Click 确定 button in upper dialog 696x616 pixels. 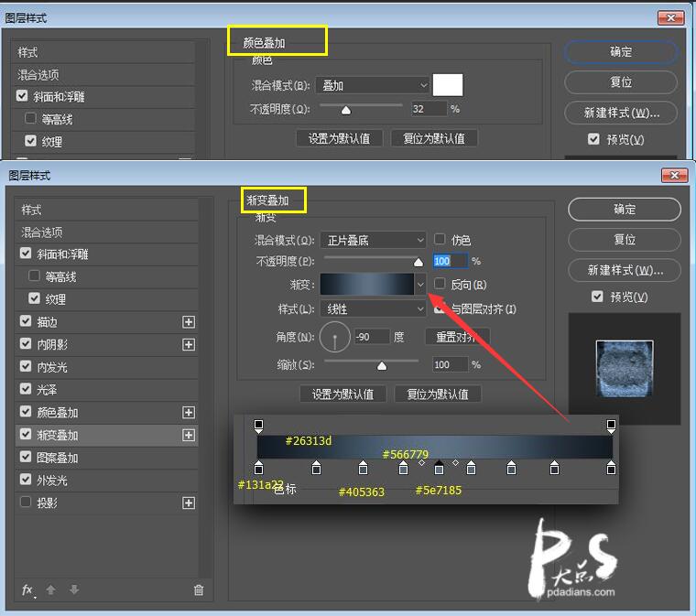click(x=621, y=52)
